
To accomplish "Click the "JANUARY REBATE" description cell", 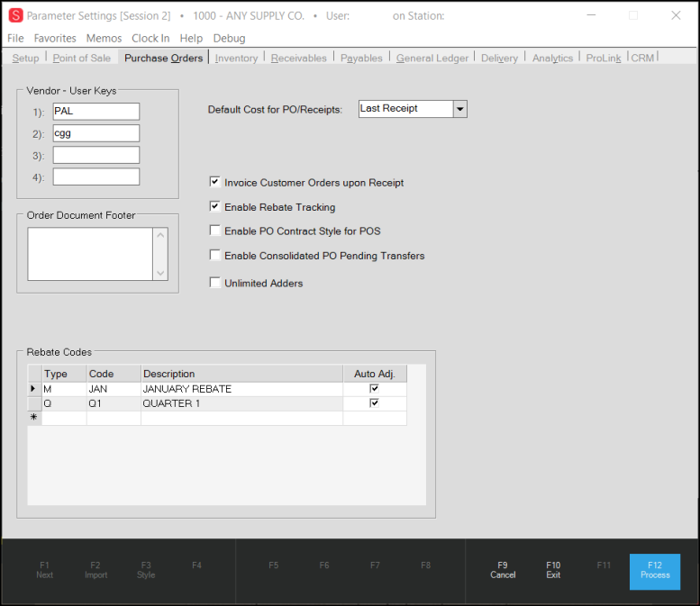I will coord(242,389).
